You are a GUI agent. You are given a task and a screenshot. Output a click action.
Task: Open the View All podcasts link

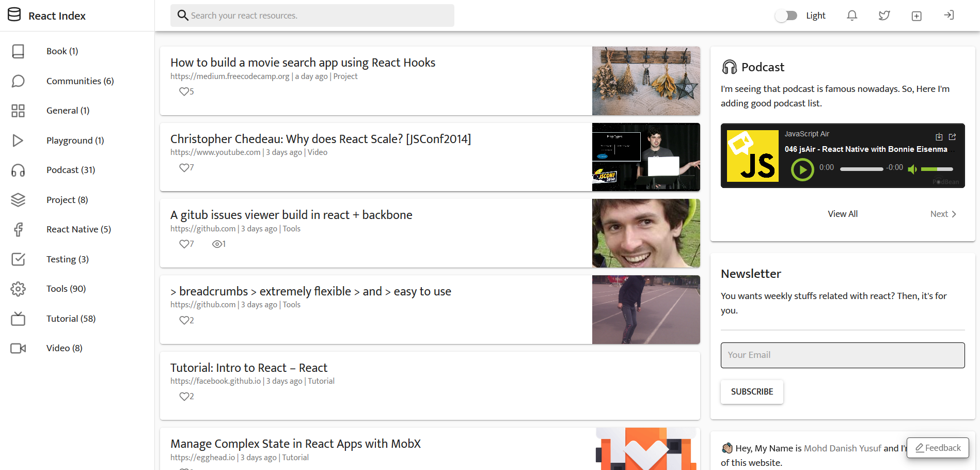tap(842, 213)
